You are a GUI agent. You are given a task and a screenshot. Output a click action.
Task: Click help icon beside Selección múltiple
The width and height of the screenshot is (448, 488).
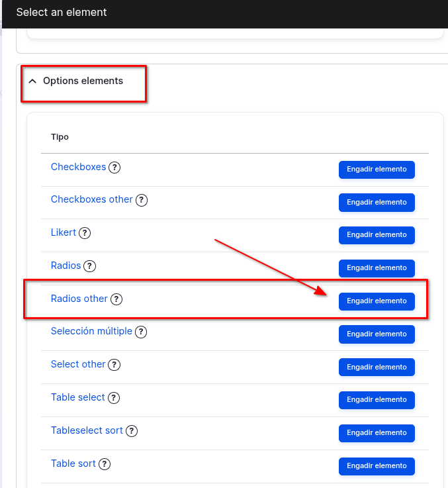click(x=141, y=332)
